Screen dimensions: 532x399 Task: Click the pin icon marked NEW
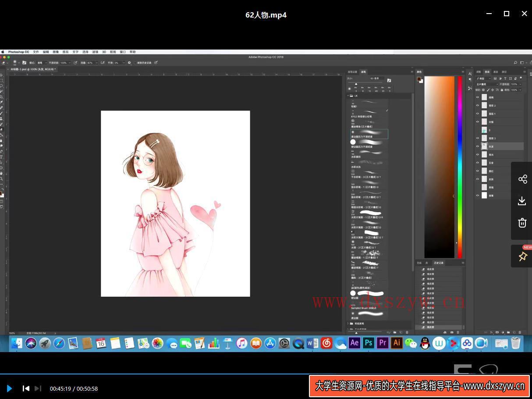pos(522,256)
